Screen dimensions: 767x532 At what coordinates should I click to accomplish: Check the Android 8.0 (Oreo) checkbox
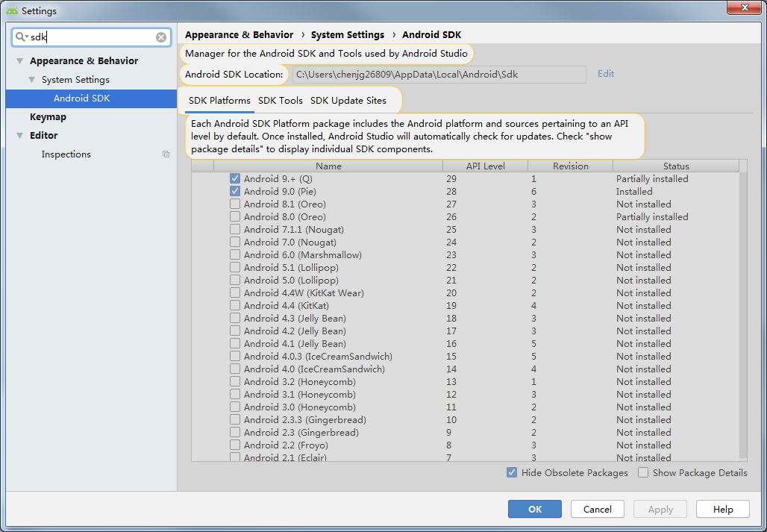235,216
